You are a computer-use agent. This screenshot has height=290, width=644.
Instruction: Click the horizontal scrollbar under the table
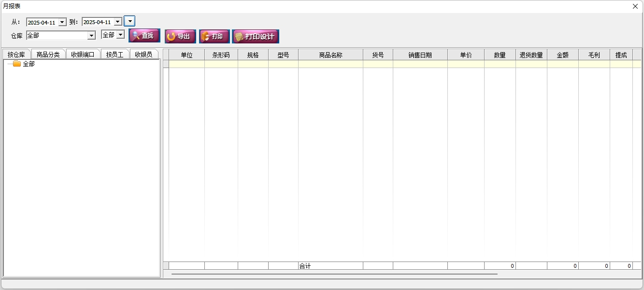click(x=334, y=274)
